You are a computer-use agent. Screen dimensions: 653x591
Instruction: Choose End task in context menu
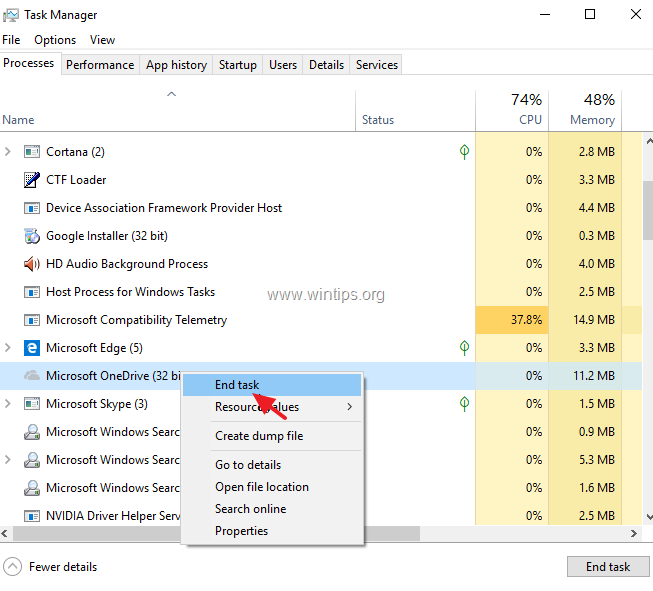click(x=272, y=385)
